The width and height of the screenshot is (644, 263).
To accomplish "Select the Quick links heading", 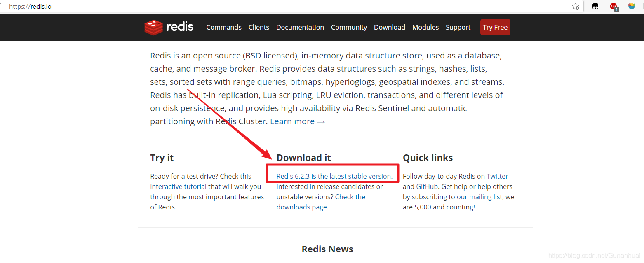I will 428,158.
